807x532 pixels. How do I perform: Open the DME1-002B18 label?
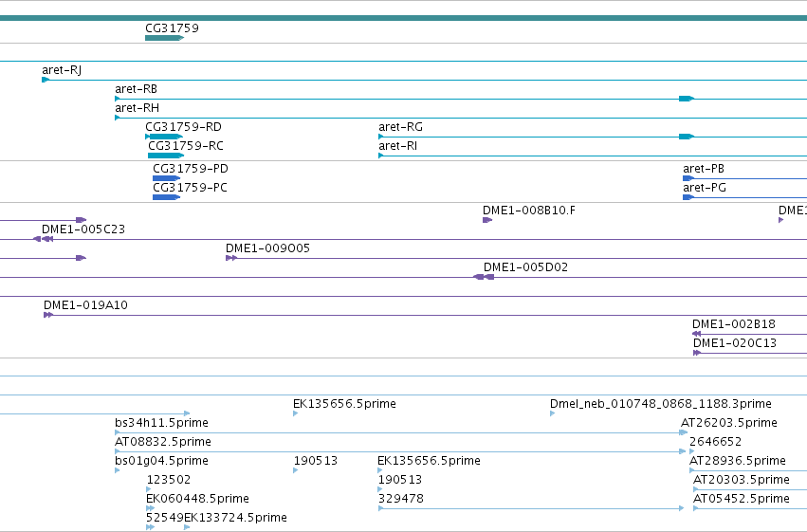click(734, 324)
